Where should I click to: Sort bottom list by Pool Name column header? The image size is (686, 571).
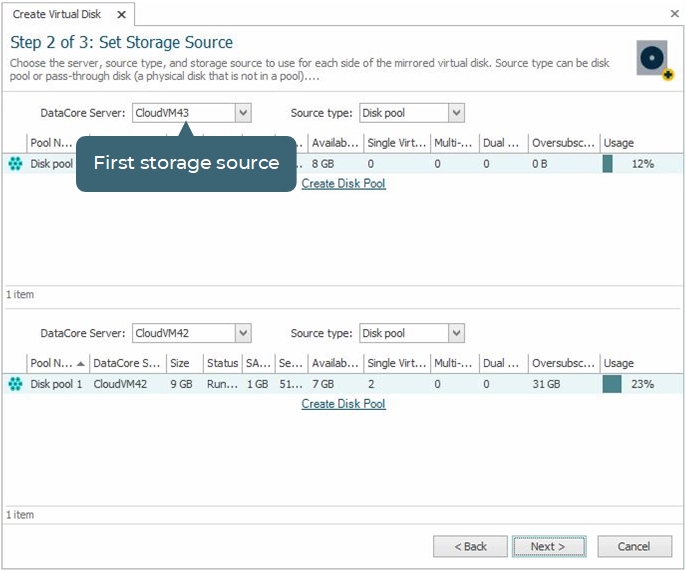tap(52, 363)
